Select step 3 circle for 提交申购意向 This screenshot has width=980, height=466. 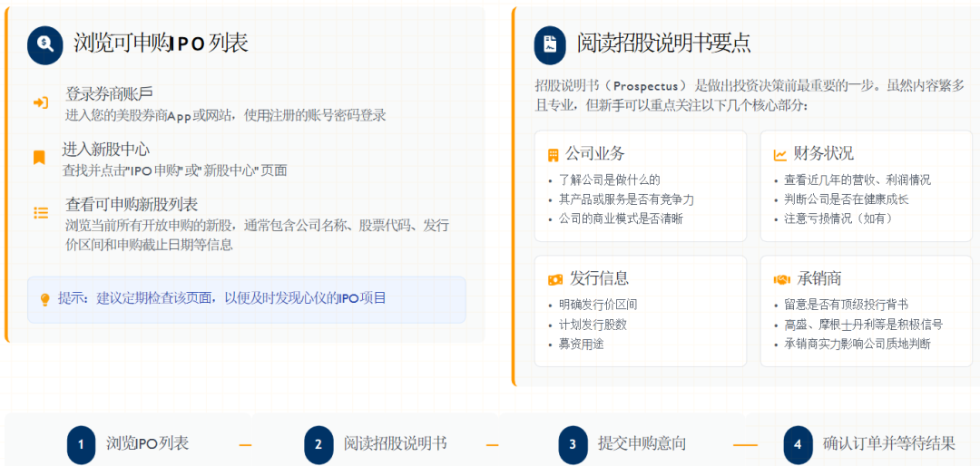coord(573,445)
